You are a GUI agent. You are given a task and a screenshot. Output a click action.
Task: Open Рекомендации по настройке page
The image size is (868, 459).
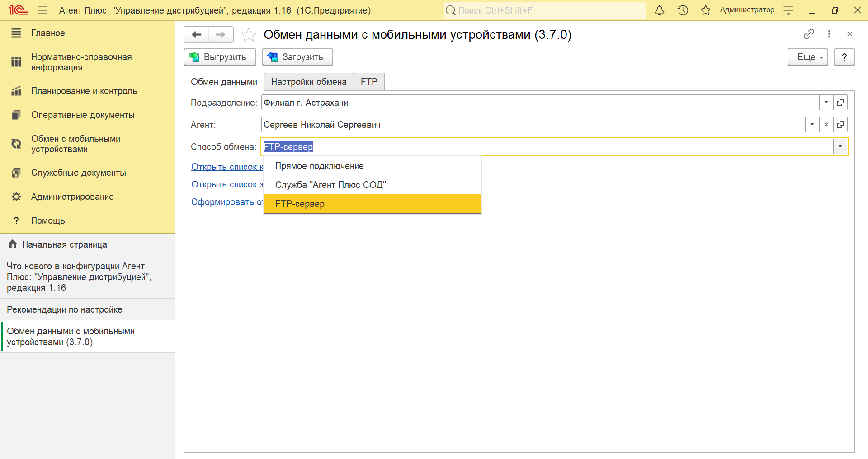tap(87, 309)
